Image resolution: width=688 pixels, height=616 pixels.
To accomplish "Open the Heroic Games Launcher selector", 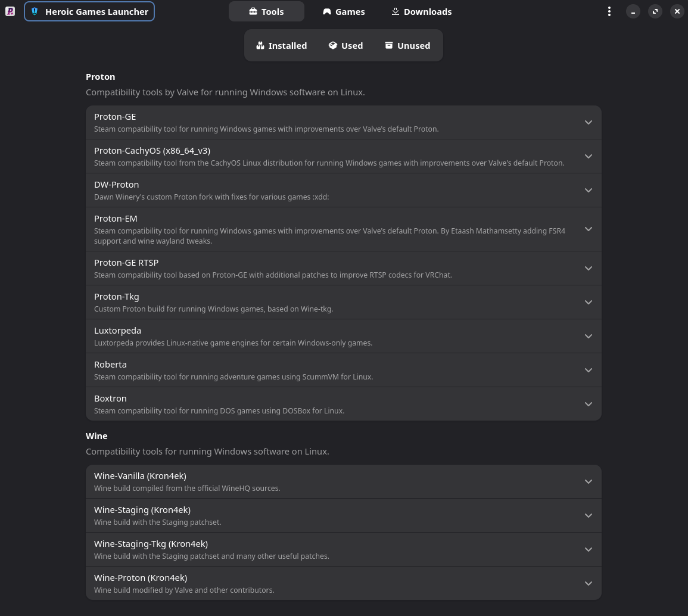I will 89,11.
